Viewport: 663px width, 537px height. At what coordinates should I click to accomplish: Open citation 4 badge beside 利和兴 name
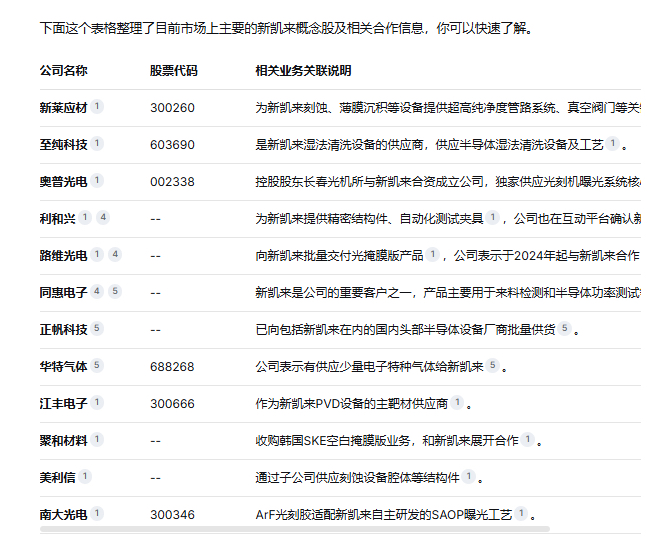103,218
